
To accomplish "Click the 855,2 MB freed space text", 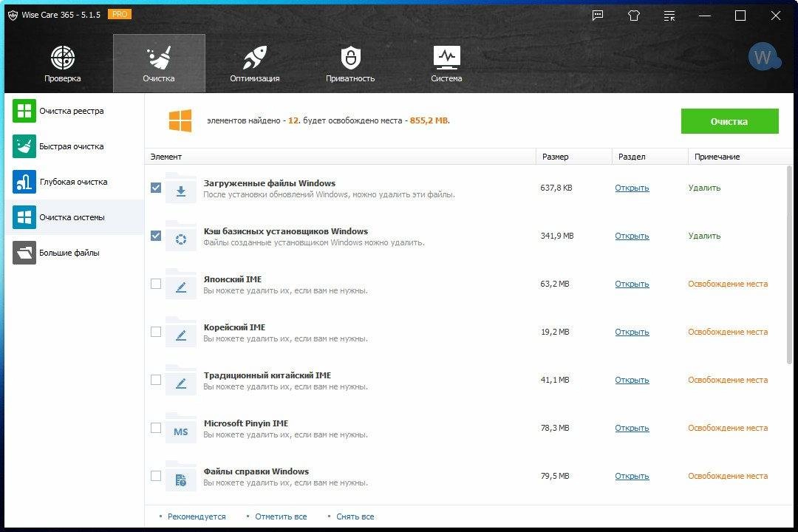I will (429, 120).
